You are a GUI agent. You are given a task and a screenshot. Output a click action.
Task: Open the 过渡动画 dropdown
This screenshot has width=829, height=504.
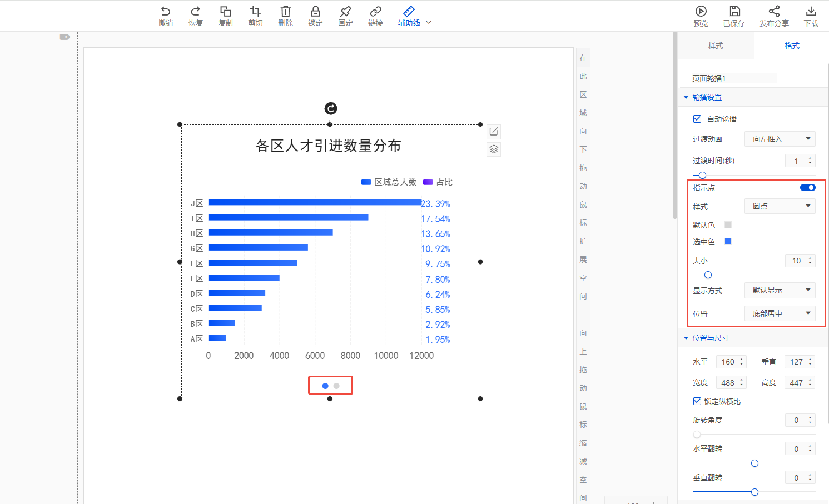(x=780, y=139)
